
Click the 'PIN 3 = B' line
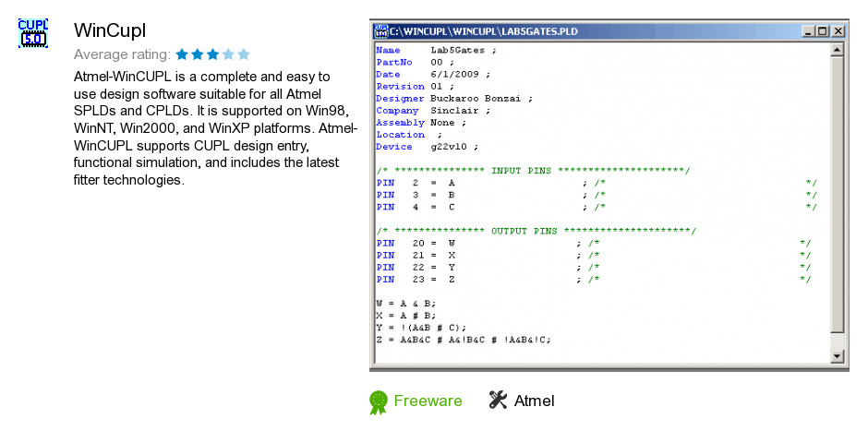597,196
